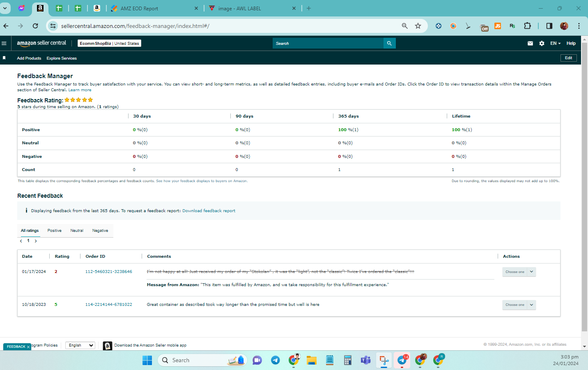Focus the Seller Central search field
Image resolution: width=588 pixels, height=370 pixels.
[x=328, y=43]
